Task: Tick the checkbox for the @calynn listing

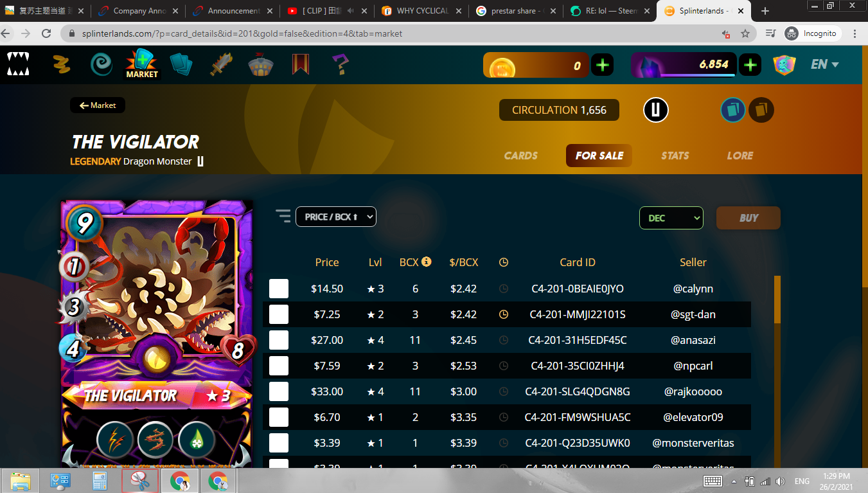Action: coord(279,289)
